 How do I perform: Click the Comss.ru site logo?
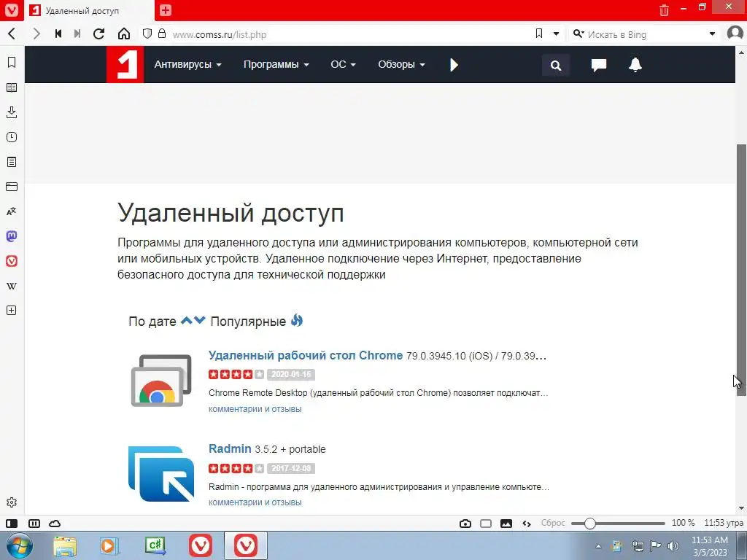tap(125, 64)
